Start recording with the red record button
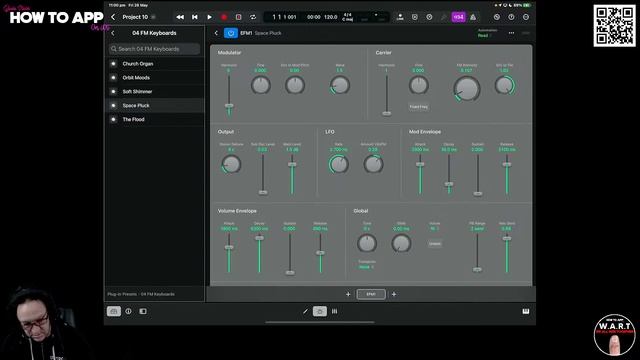The height and width of the screenshot is (360, 640). pos(224,17)
